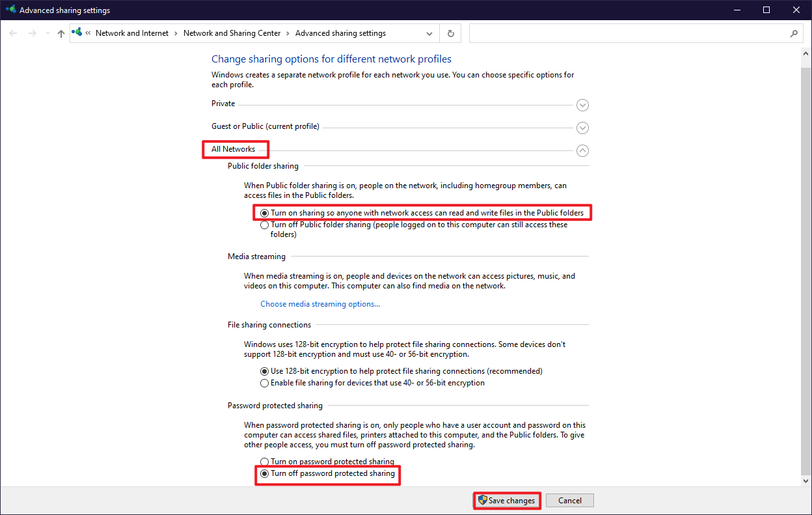Image resolution: width=812 pixels, height=515 pixels.
Task: Open Network and Internet breadcrumb
Action: pos(132,33)
